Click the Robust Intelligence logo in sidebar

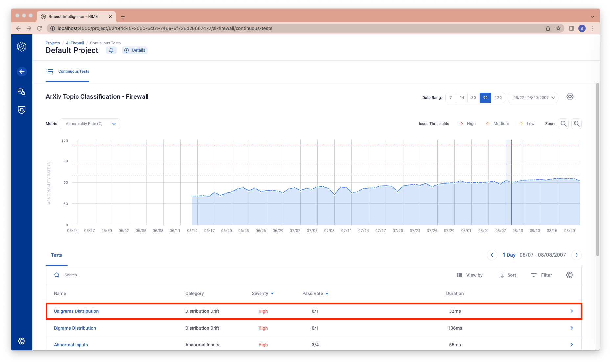(x=22, y=47)
